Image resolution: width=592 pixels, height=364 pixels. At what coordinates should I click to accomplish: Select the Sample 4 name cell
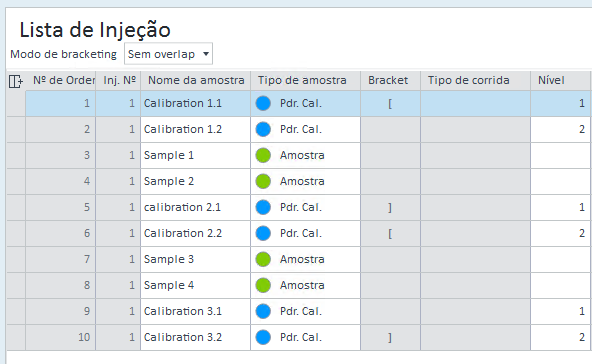tap(196, 285)
